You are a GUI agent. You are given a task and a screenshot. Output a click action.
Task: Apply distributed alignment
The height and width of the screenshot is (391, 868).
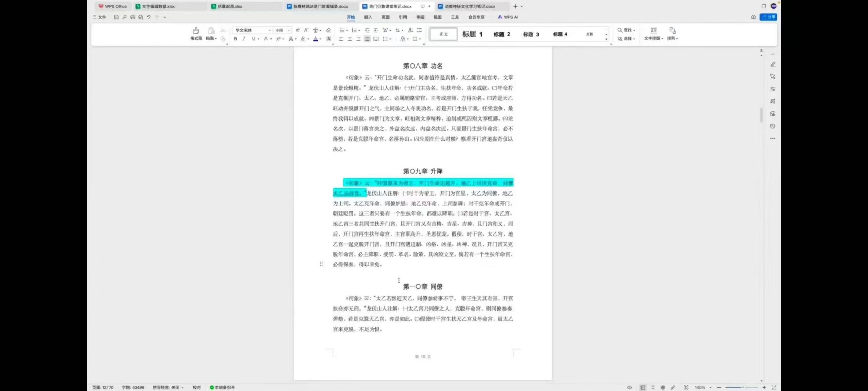(x=376, y=39)
